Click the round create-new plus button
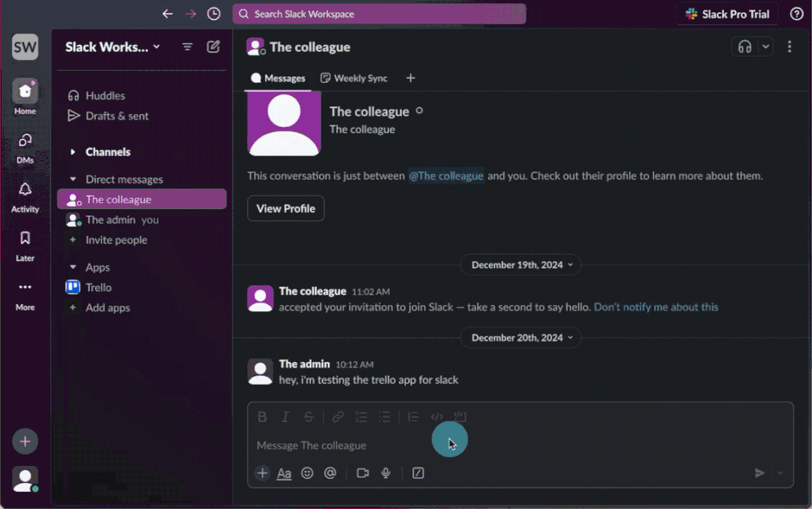 click(x=25, y=442)
